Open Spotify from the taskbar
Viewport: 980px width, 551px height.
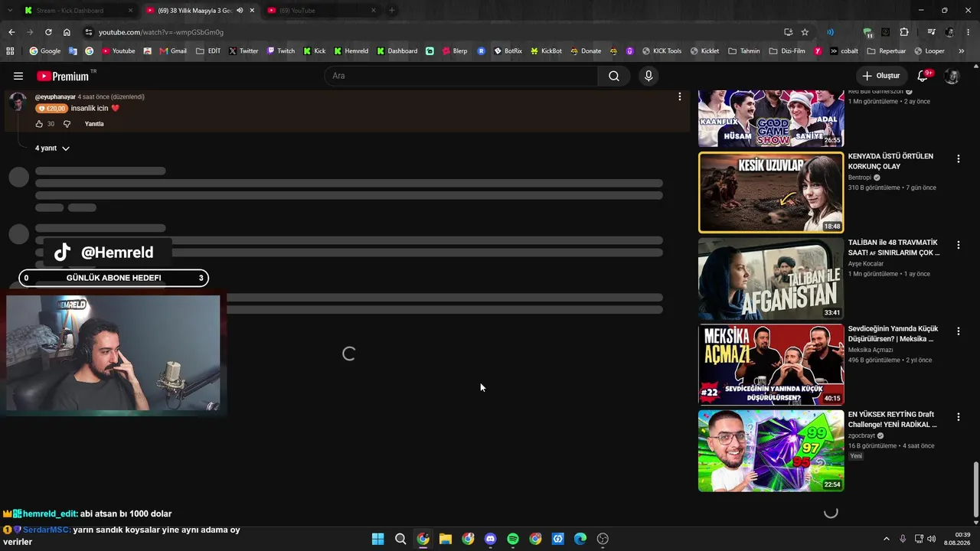pyautogui.click(x=513, y=539)
